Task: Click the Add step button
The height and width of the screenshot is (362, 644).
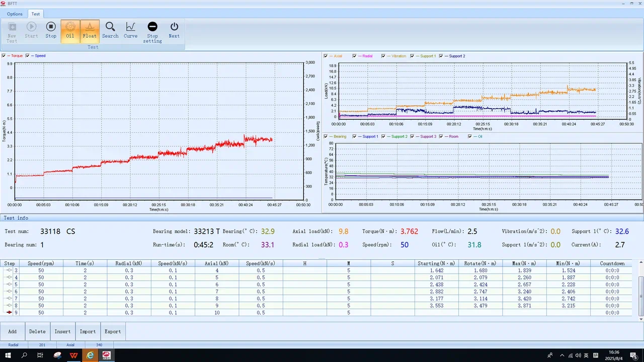Action: tap(13, 331)
